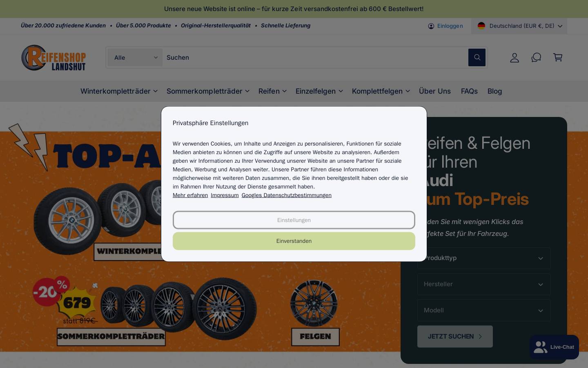Follow the Mehr erfahren link
The image size is (588, 368).
click(x=190, y=195)
